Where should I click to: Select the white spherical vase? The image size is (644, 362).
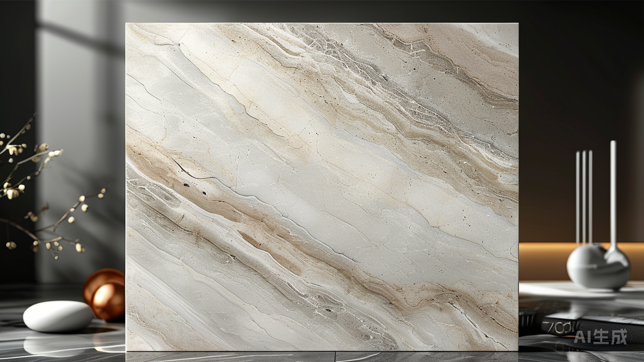[598, 266]
